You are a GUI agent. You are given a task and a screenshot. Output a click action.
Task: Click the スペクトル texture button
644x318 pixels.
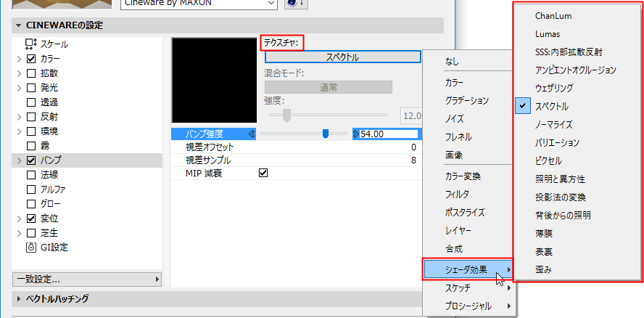tap(342, 57)
